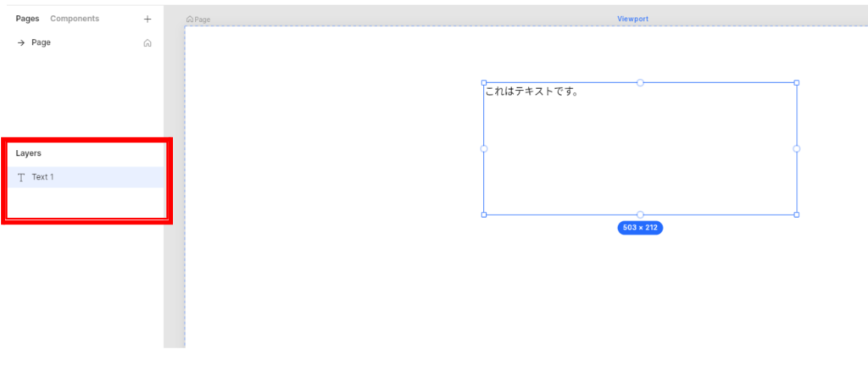Click the bottom-left corner resize handle
This screenshot has width=868, height=383.
tap(484, 214)
